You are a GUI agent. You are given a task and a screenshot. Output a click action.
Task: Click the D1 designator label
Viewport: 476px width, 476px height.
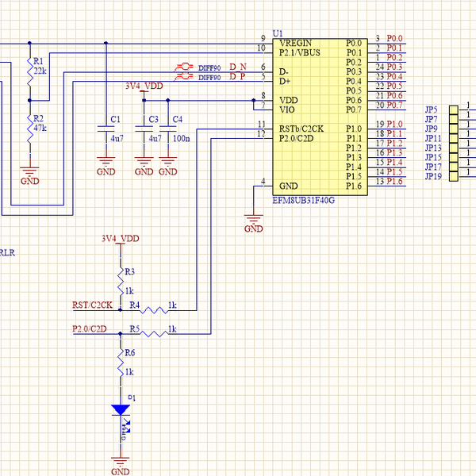(132, 397)
